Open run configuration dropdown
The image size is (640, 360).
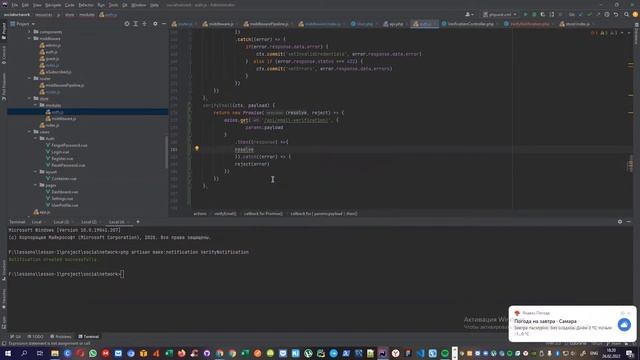pos(500,14)
